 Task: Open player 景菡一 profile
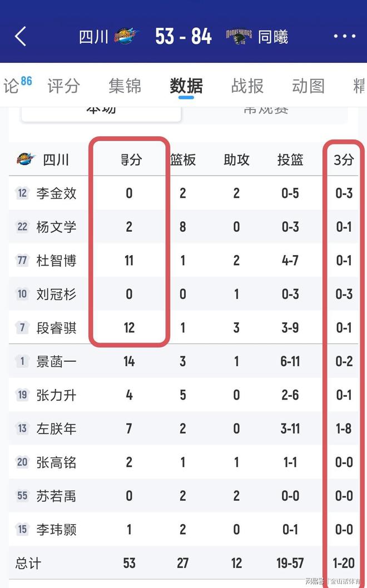56,362
